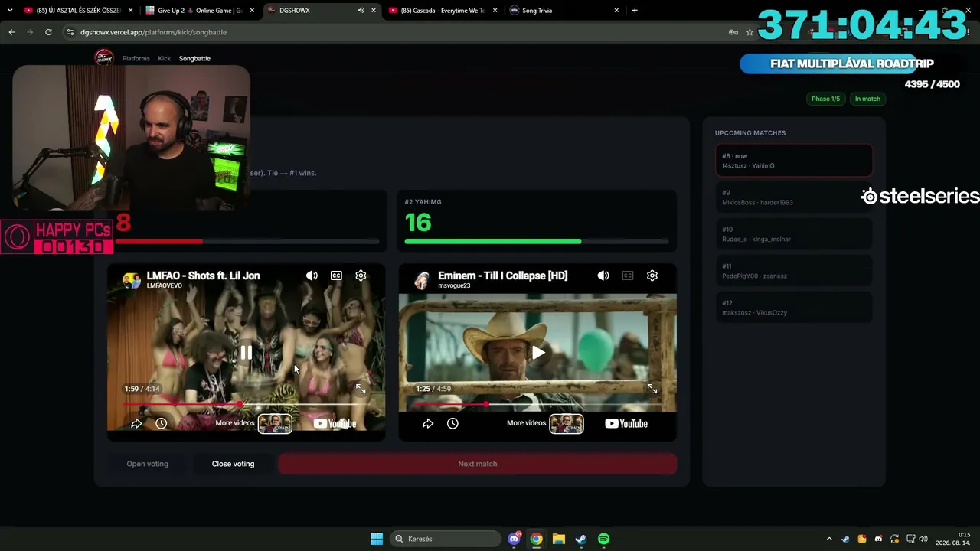Share the Eminem Till I Collapse video
This screenshot has width=980, height=551.
tap(428, 423)
